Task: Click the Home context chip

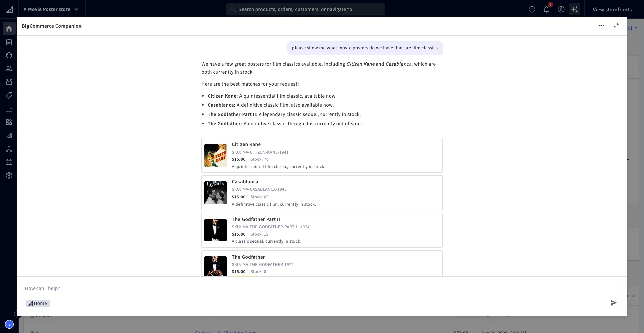Action: point(38,303)
